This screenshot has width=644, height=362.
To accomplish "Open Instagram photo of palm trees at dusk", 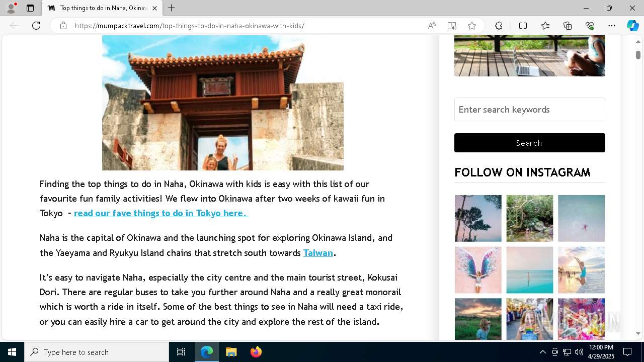I will coord(478,218).
